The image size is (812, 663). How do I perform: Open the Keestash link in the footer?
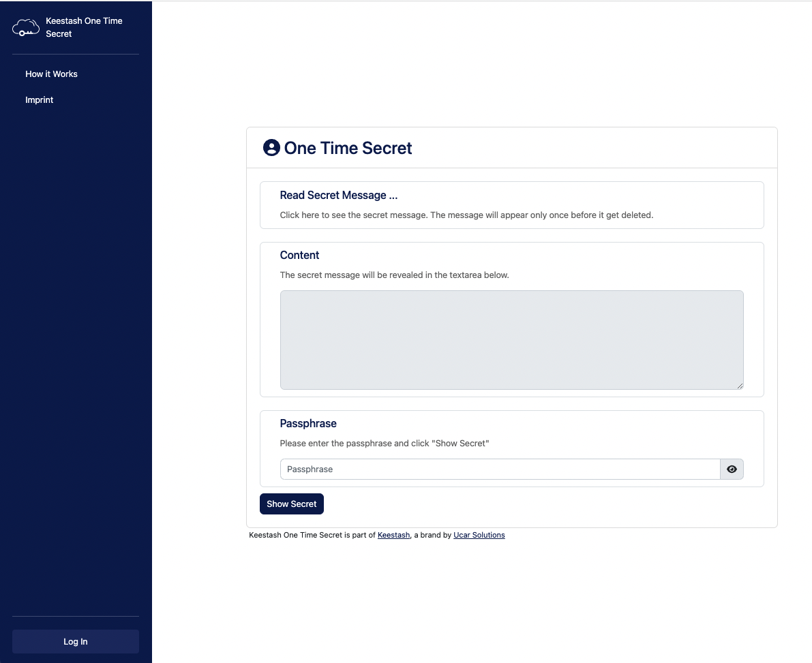[x=393, y=535]
